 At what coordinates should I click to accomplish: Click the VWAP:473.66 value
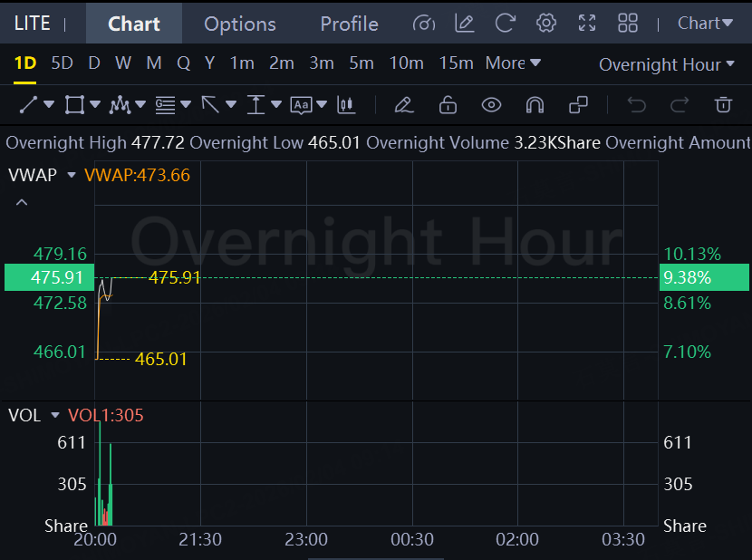137,175
